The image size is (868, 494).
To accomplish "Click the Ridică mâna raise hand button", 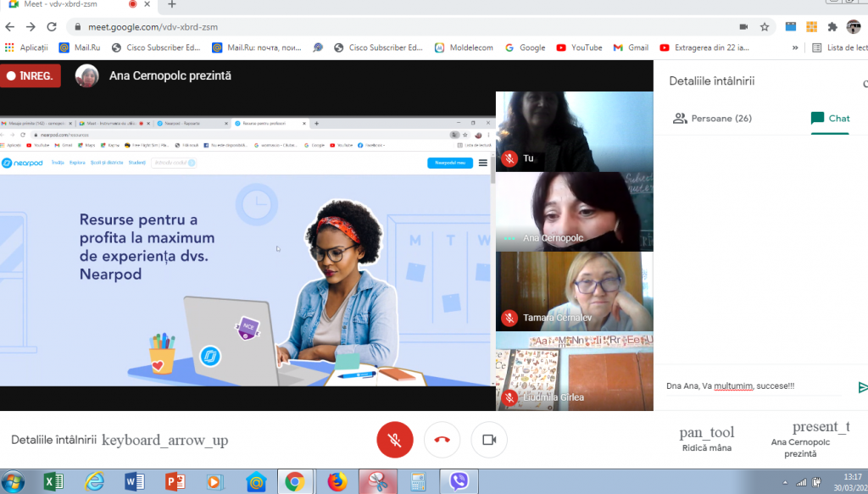I will pos(706,439).
